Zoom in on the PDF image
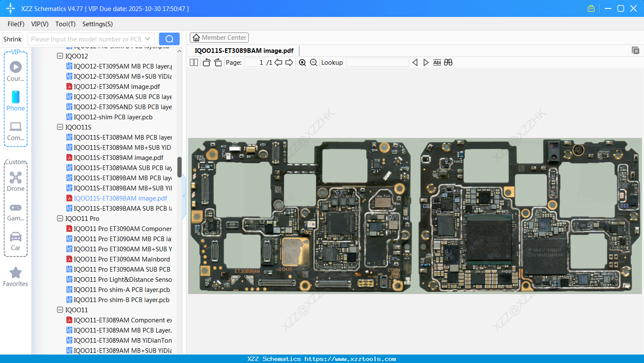The height and width of the screenshot is (363, 644). point(303,62)
